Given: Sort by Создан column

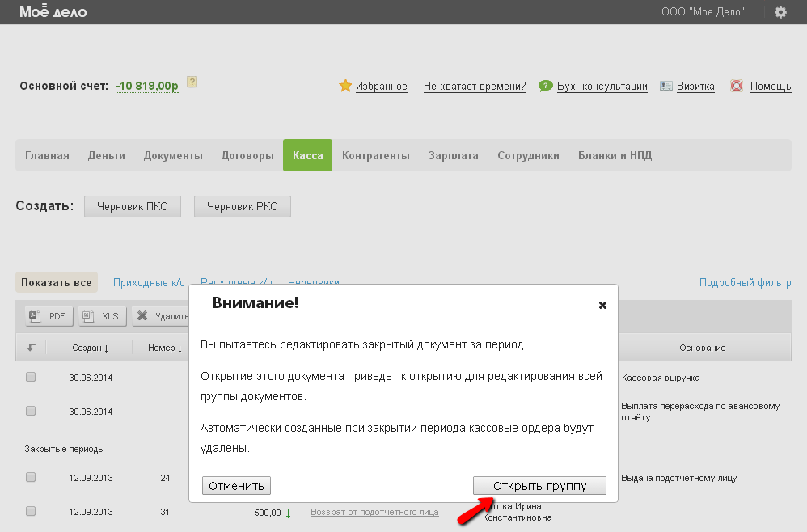Looking at the screenshot, I should pyautogui.click(x=90, y=348).
